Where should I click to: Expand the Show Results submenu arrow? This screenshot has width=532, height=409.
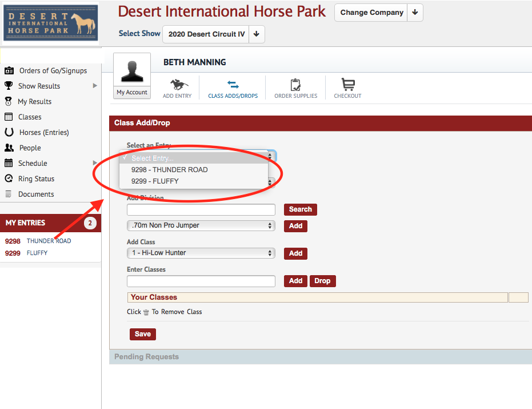[95, 86]
